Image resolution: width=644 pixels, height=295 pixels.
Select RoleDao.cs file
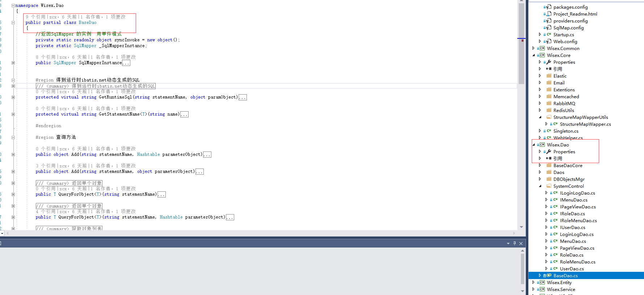point(572,255)
